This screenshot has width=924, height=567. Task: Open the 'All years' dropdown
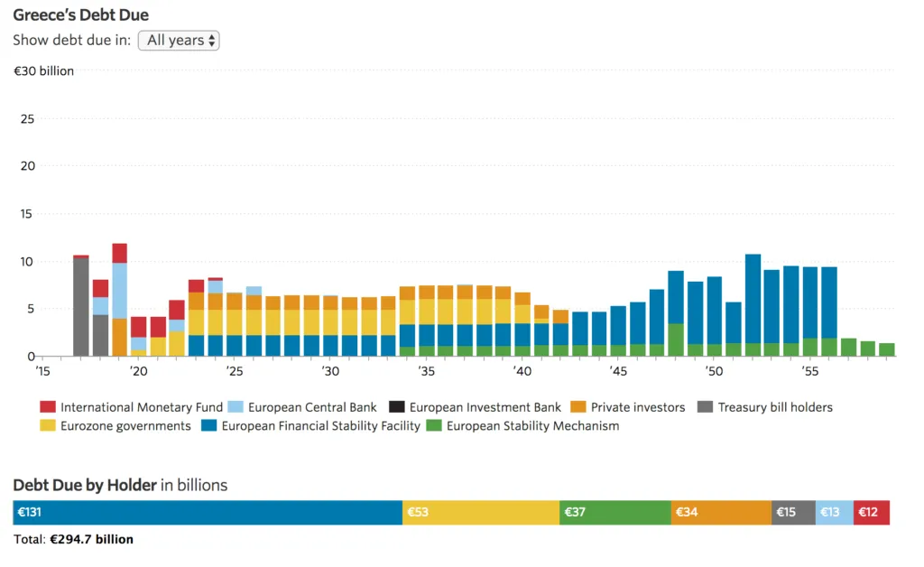[179, 41]
